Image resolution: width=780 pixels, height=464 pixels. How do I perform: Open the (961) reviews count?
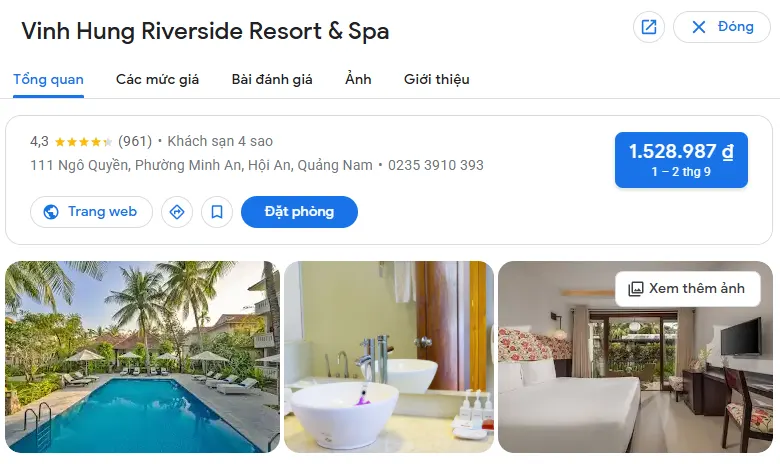(135, 142)
